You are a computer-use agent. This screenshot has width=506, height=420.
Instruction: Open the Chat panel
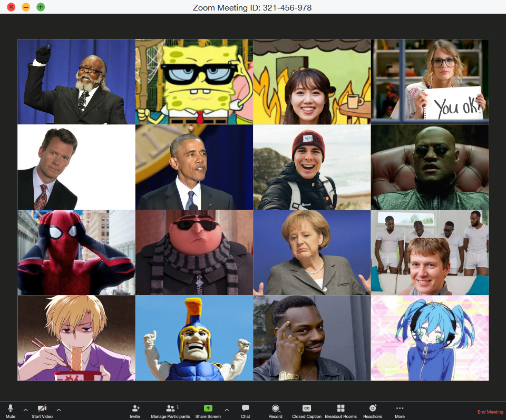tap(245, 411)
